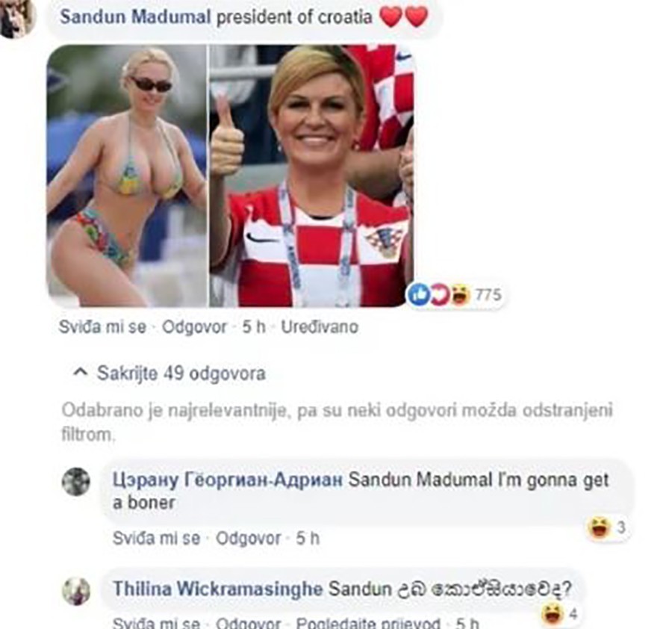Screen dimensions: 672x629
Task: Open the thumbs-up jersey photo
Action: click(311, 176)
